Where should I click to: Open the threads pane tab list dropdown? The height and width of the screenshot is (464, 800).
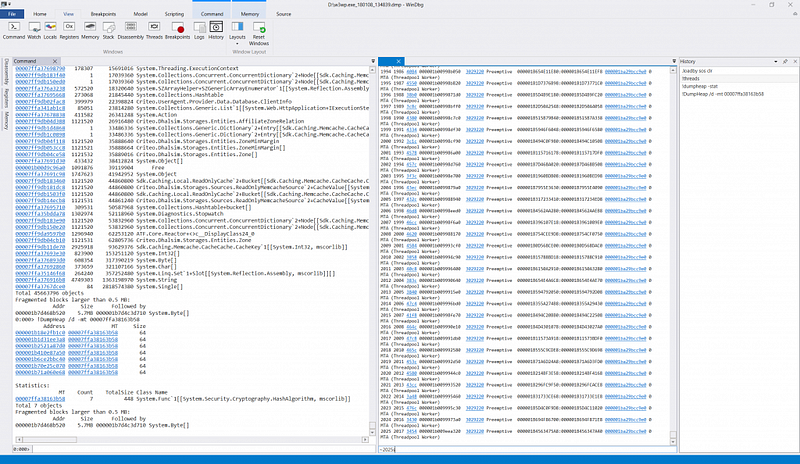(674, 61)
